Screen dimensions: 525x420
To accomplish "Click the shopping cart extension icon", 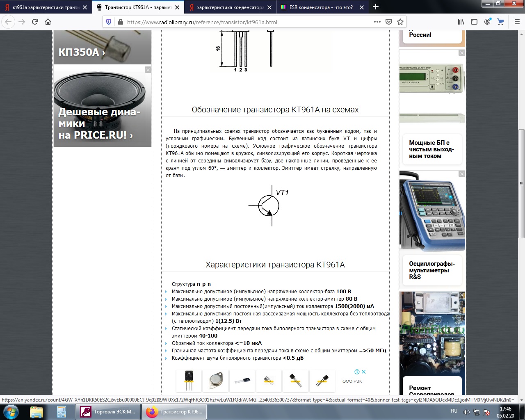I will pyautogui.click(x=500, y=22).
